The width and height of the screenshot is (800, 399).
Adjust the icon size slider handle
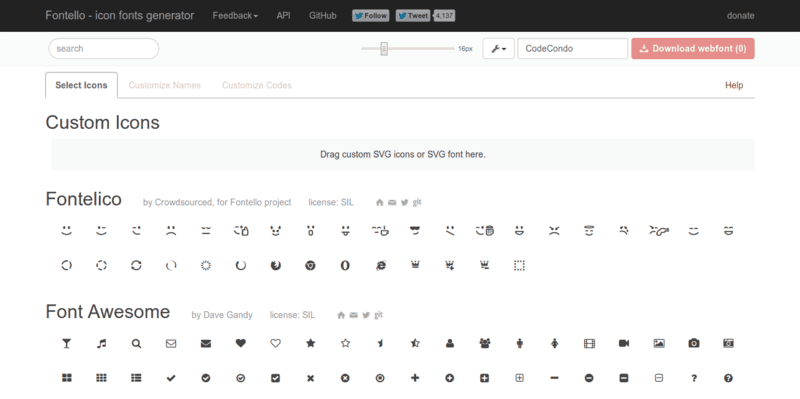384,48
